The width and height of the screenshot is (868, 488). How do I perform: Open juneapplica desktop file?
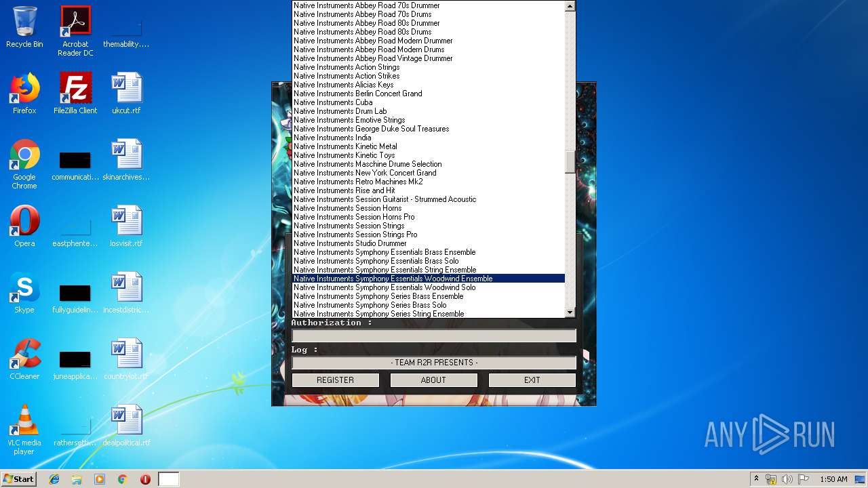pos(75,363)
